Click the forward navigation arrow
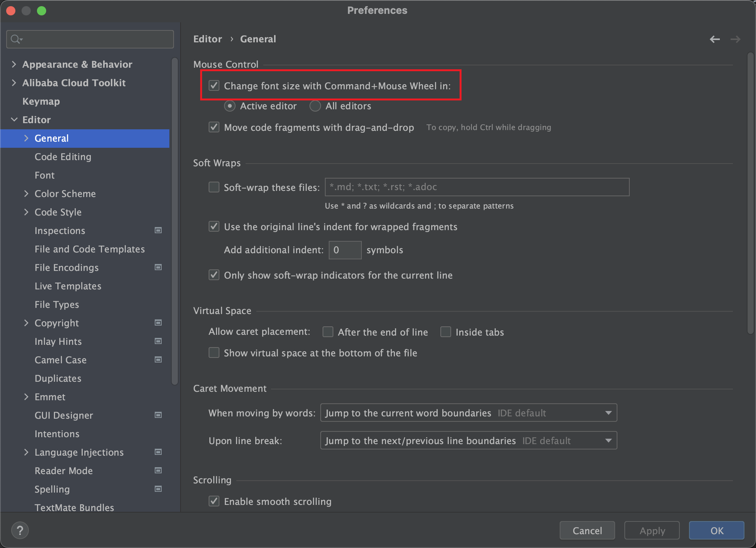 [735, 39]
